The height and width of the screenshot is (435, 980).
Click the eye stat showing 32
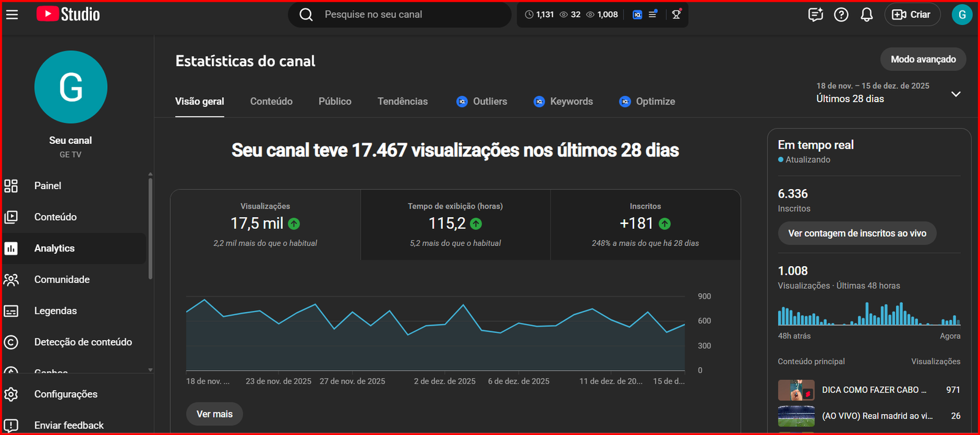pos(570,15)
